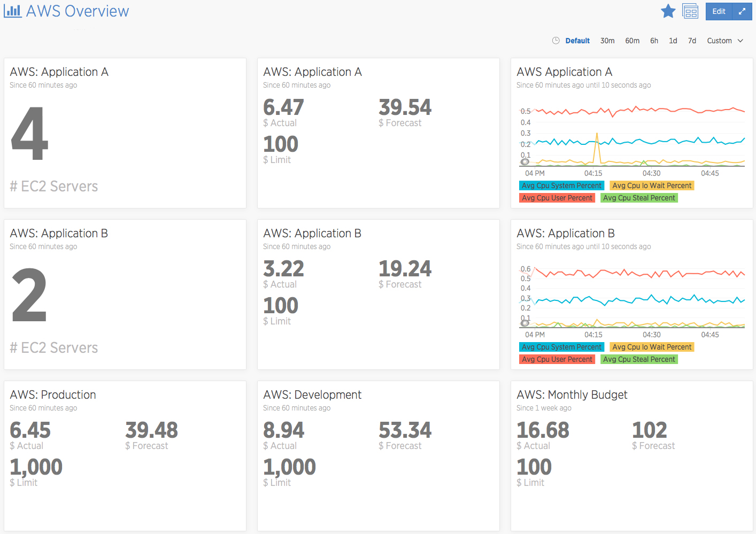Select the Default time range

coord(577,41)
